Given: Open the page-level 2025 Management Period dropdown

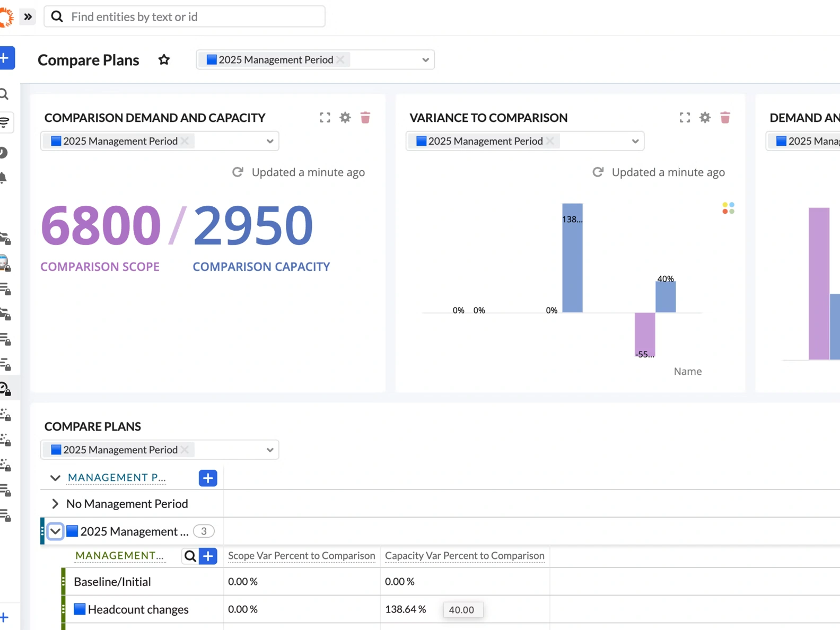Looking at the screenshot, I should click(425, 60).
